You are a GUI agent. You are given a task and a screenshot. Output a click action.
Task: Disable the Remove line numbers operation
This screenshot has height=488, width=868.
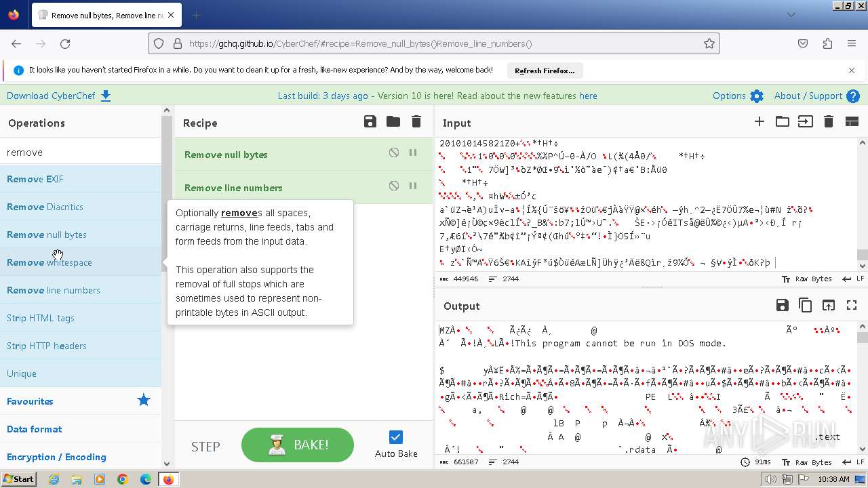(394, 186)
